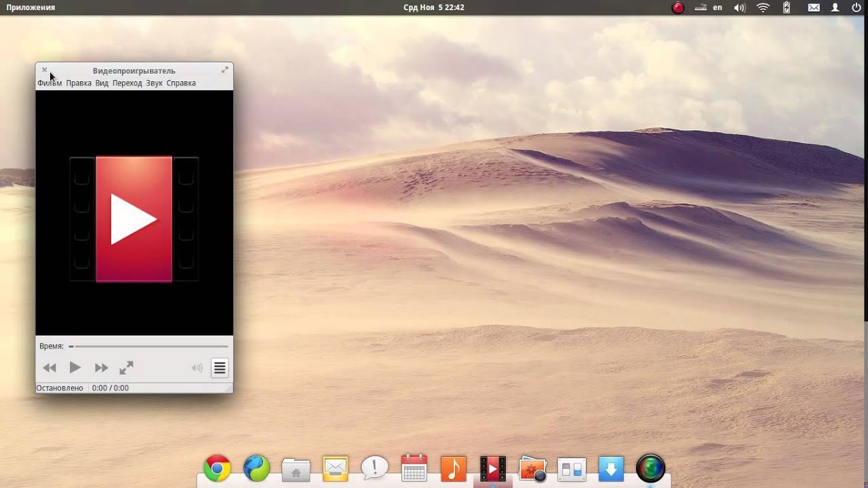Open the camera lens recorder app in the dock
The image size is (868, 488).
tap(650, 468)
